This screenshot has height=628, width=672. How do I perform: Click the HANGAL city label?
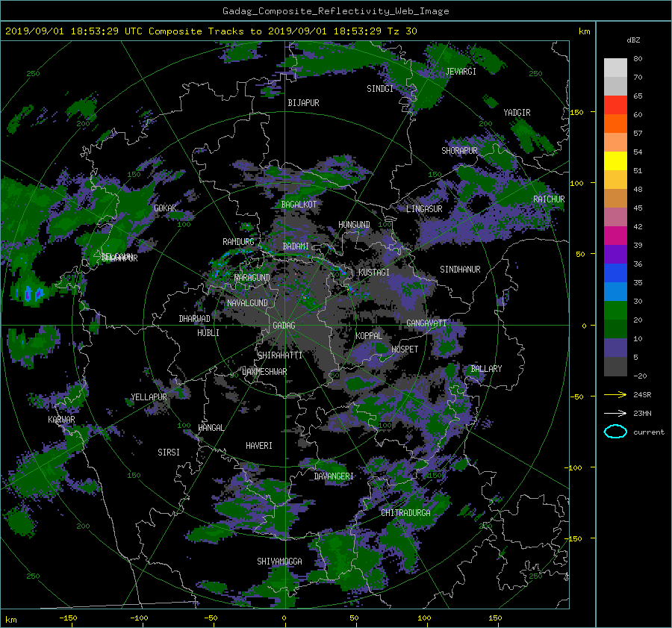click(211, 428)
